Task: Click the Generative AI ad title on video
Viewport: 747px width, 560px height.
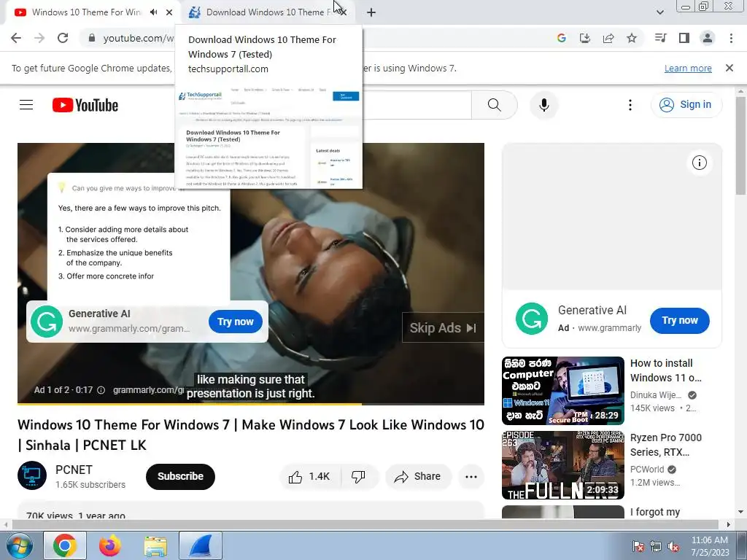Action: [99, 314]
